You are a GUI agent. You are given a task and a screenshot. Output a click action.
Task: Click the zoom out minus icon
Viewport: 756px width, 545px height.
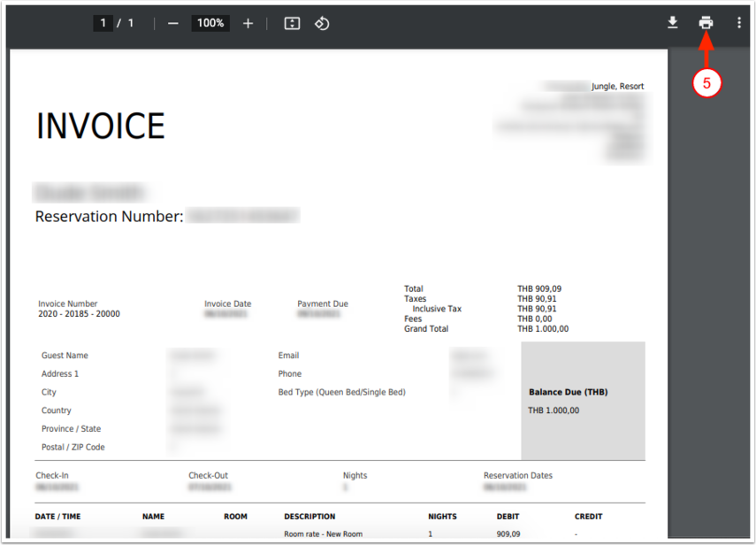(172, 23)
